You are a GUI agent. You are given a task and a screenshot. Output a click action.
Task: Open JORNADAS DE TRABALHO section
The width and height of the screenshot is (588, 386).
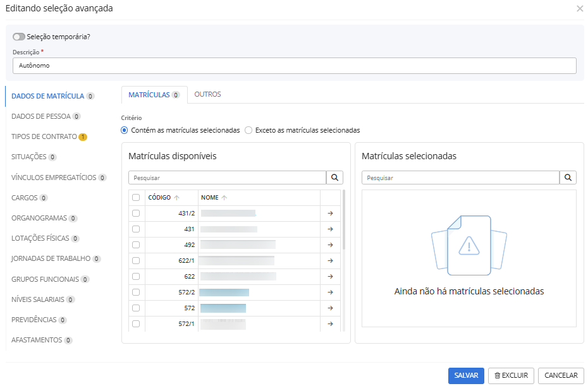tap(56, 258)
